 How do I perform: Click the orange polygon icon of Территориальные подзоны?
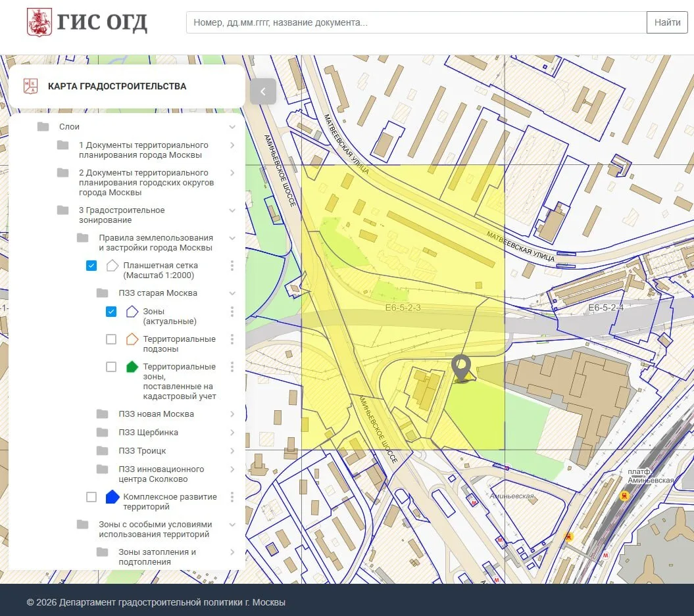click(x=132, y=339)
